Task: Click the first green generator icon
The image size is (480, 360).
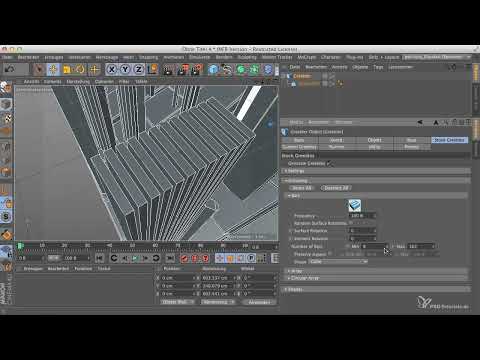Action: (241, 70)
